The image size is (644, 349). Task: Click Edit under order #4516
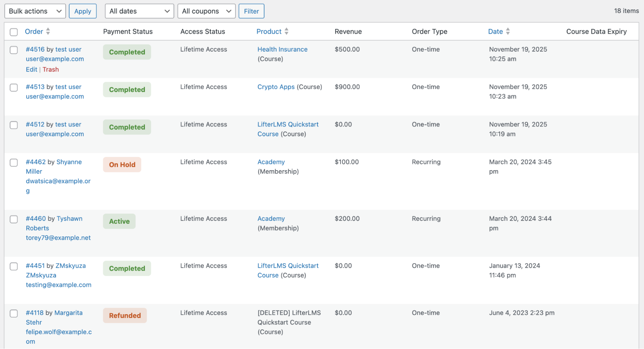[31, 69]
